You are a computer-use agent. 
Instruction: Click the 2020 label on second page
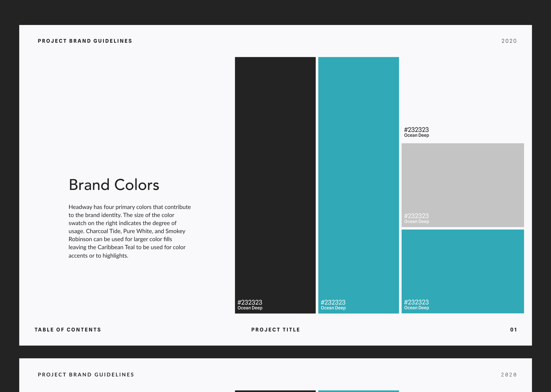(x=509, y=375)
